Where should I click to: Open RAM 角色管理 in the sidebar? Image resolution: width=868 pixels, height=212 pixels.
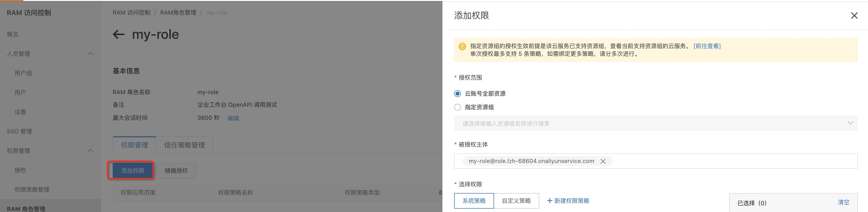point(26,209)
